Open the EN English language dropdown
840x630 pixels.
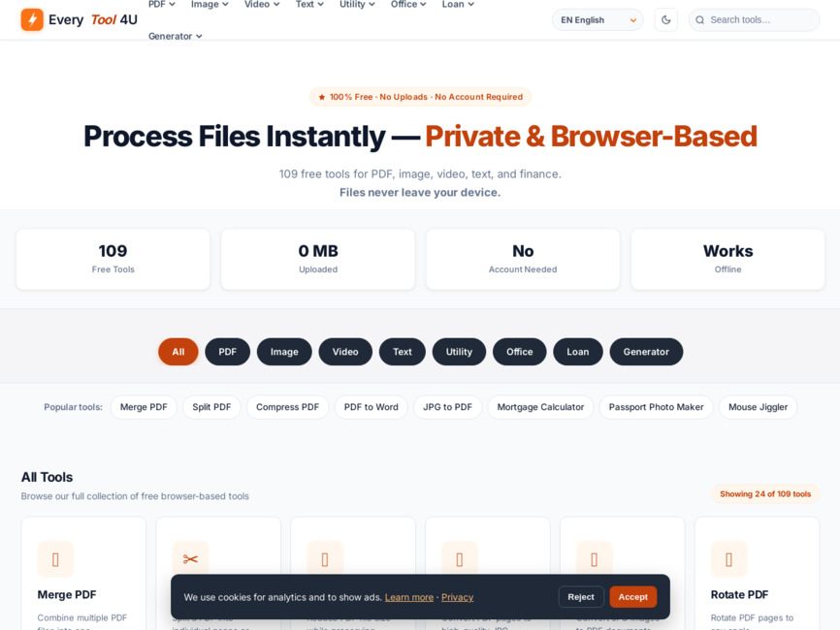598,19
